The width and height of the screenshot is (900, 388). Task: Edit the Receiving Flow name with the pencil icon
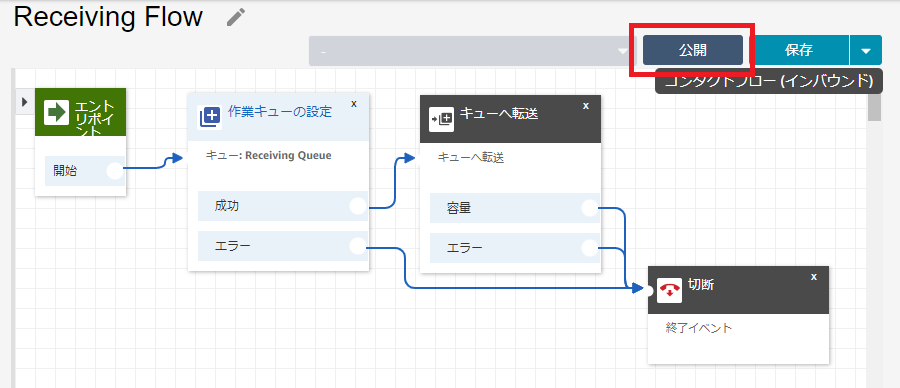tap(235, 17)
